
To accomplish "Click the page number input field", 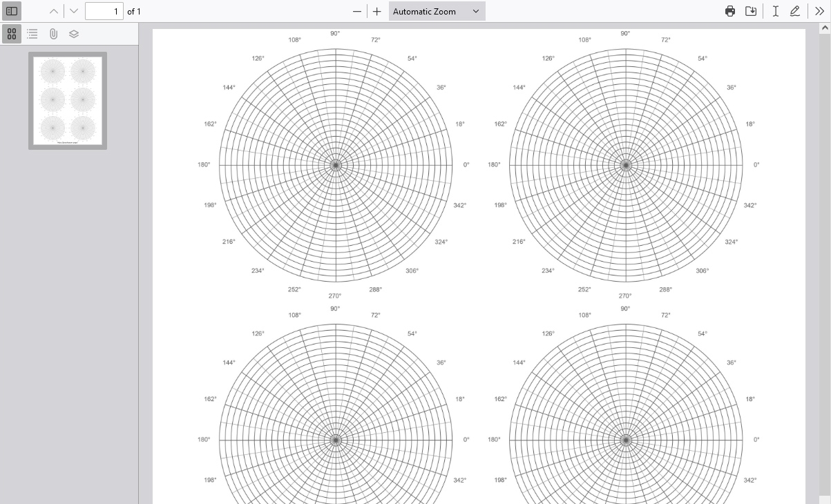I will tap(104, 11).
